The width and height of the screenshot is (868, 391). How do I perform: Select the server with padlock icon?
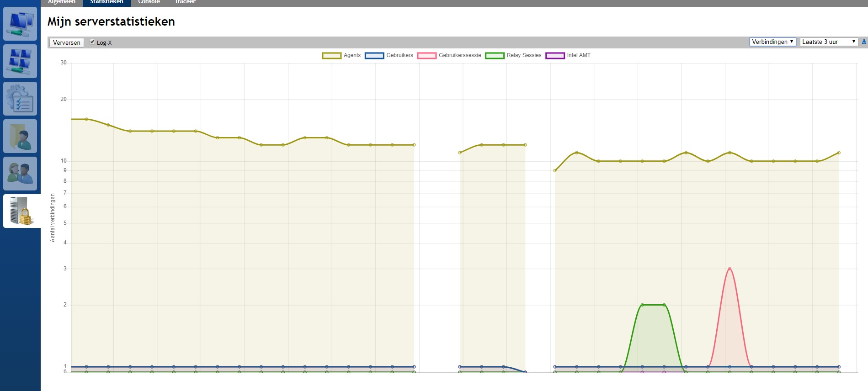tap(21, 211)
